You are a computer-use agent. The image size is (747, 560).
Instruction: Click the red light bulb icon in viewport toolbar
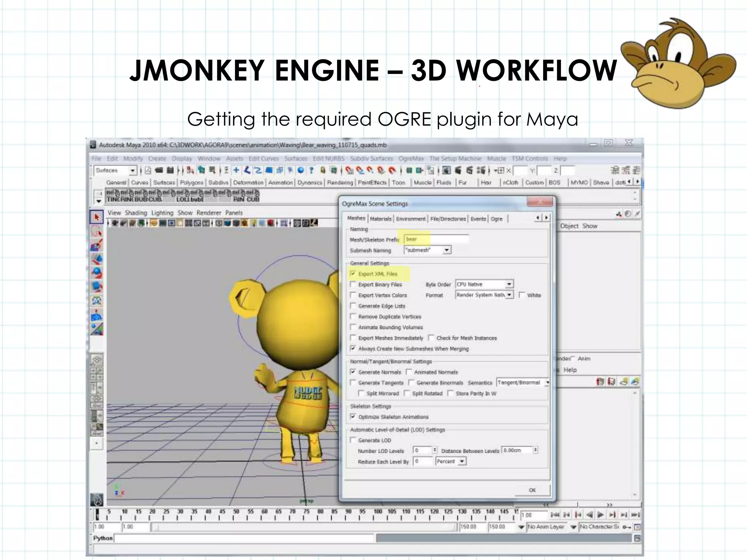coord(271,223)
